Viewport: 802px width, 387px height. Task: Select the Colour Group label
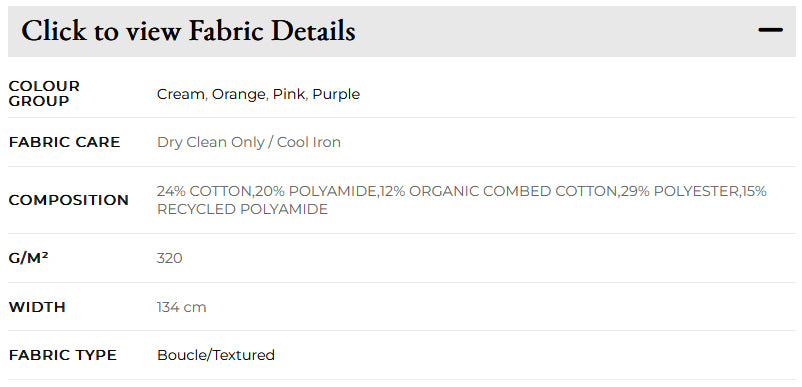click(x=44, y=94)
